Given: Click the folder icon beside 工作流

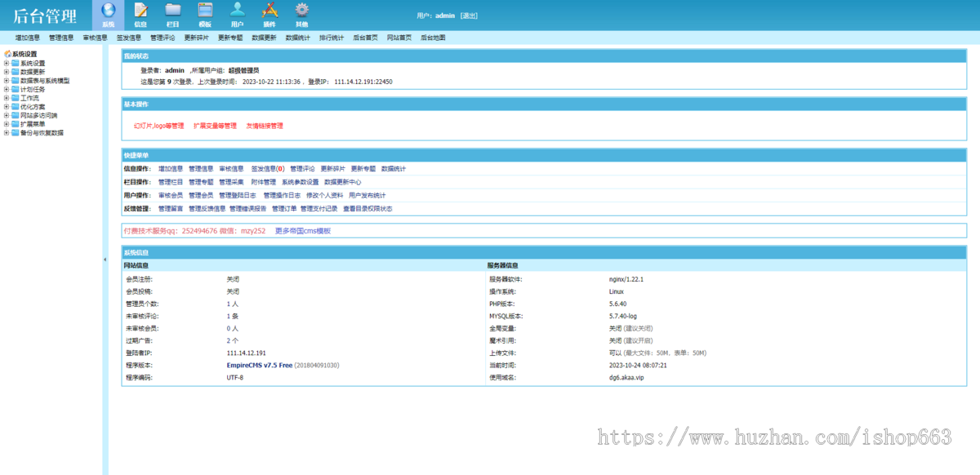Looking at the screenshot, I should pos(15,98).
